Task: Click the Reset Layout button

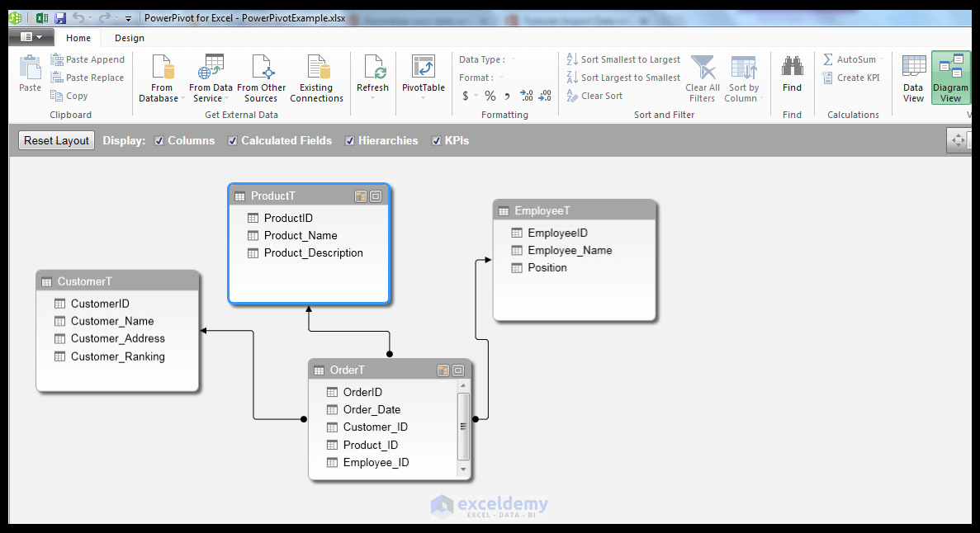Action: tap(56, 140)
